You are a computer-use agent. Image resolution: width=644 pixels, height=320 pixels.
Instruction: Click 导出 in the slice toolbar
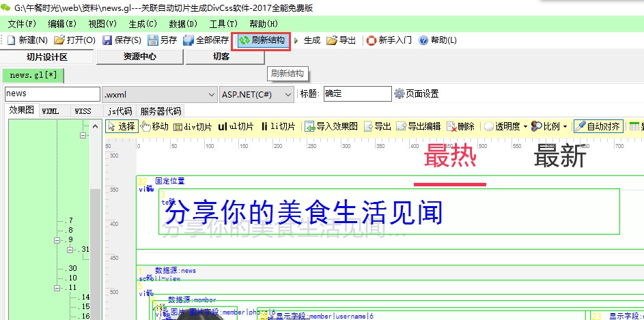[378, 126]
